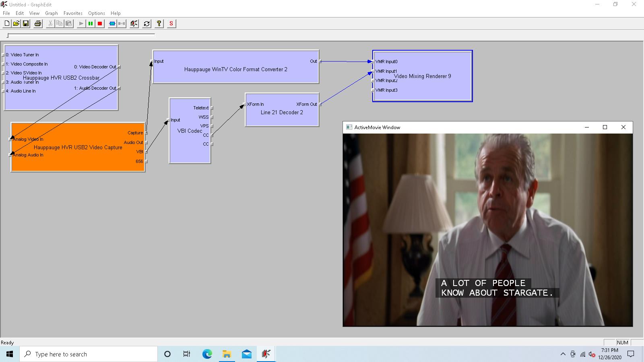Image resolution: width=644 pixels, height=362 pixels.
Task: Refresh the graph with the circular arrows icon
Action: (147, 24)
